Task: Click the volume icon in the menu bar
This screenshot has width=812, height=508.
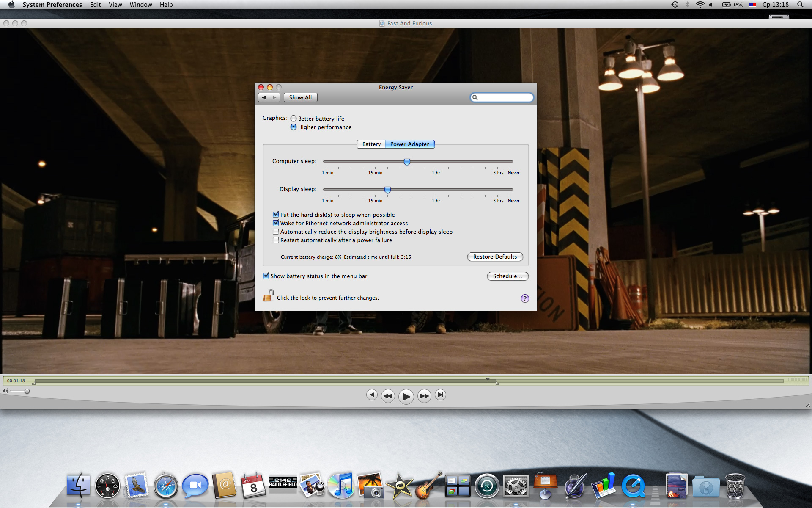Action: (x=711, y=4)
